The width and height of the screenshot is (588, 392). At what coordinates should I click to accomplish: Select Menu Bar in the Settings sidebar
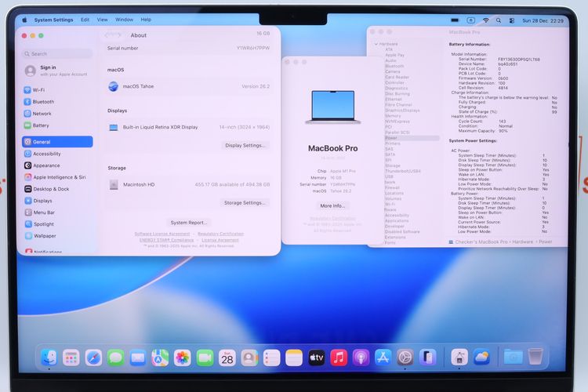[57, 212]
